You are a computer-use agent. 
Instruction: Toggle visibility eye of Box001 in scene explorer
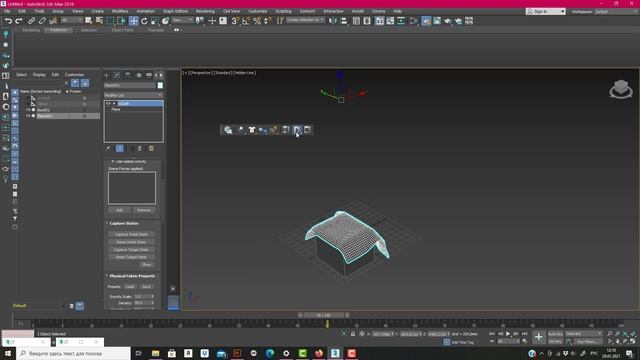pos(28,110)
